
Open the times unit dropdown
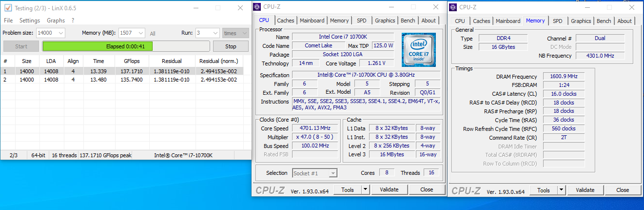236,33
